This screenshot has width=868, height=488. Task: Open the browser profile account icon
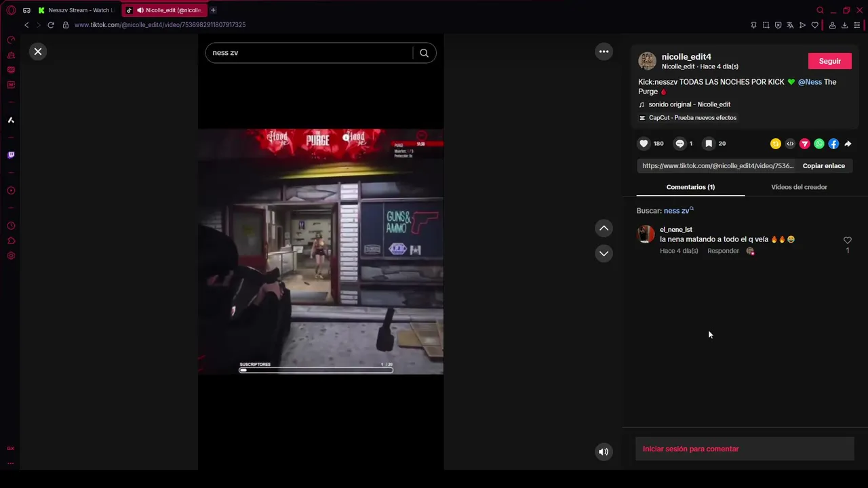click(832, 25)
